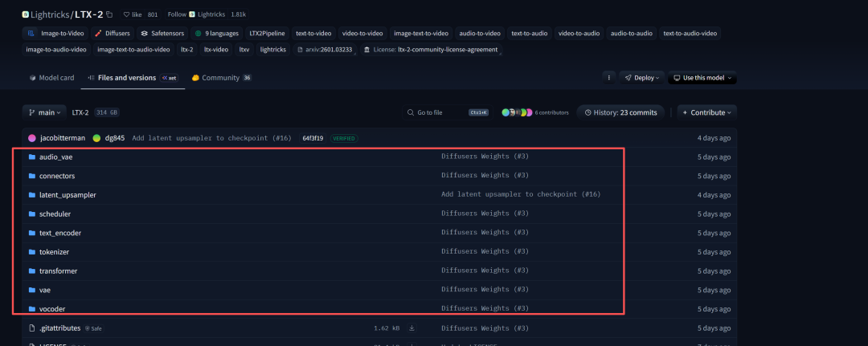
Task: Select the video-to-audio tag
Action: 579,33
